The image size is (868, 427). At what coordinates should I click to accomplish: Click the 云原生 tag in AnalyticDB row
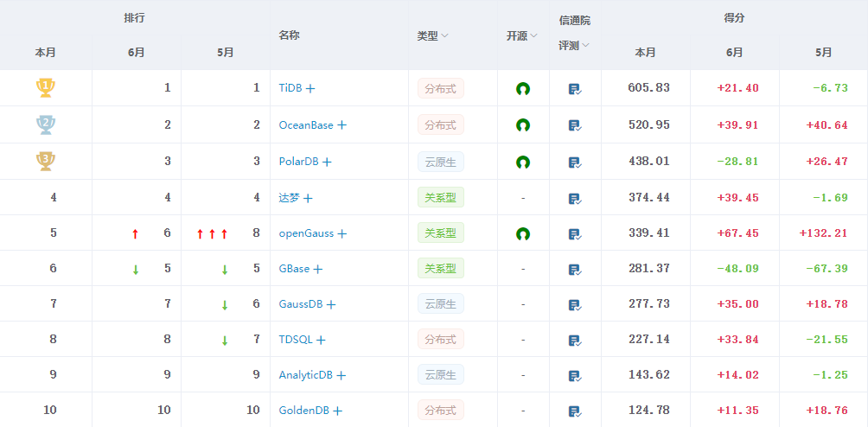point(441,375)
